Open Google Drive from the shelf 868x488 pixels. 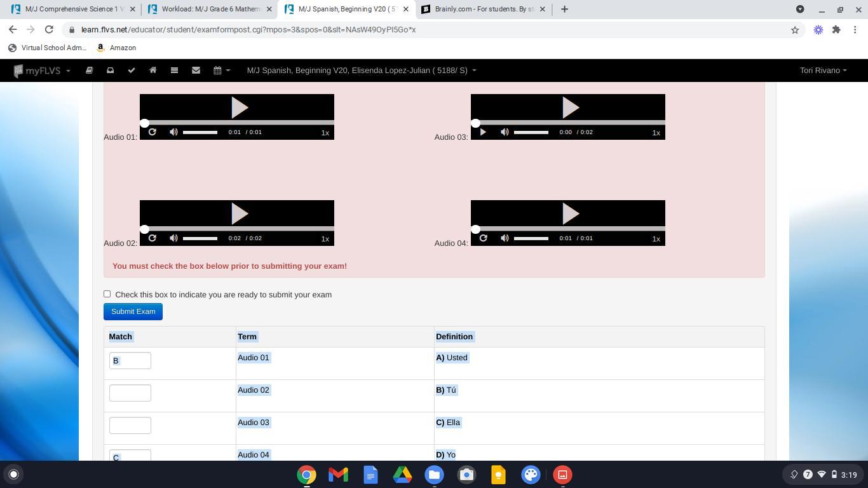pyautogui.click(x=402, y=475)
